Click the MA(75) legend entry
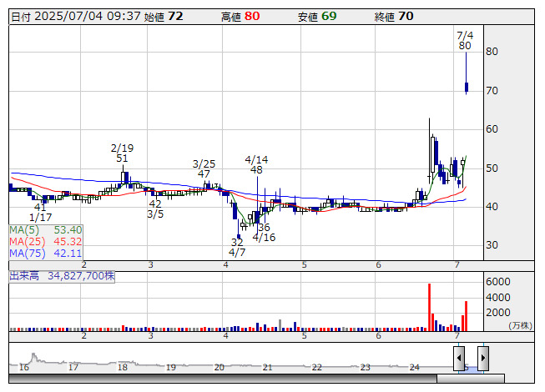This screenshot has height=392, width=545. click(46, 253)
